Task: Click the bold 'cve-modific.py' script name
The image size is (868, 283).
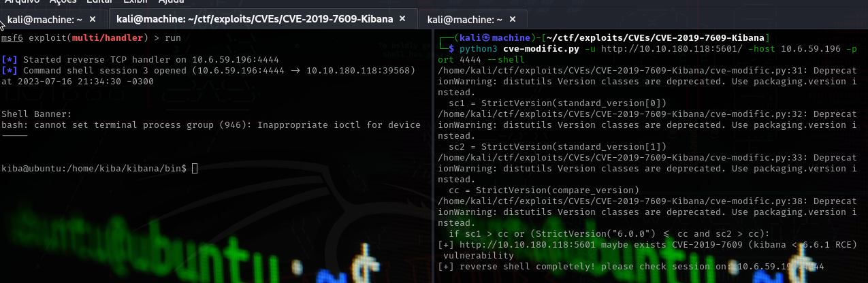Action: pos(541,48)
